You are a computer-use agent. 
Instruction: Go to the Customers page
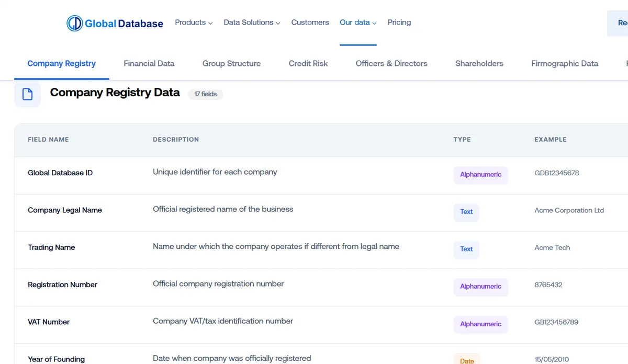coord(310,22)
